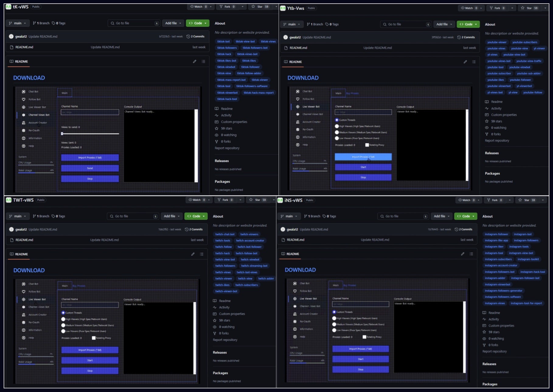Click the Send button in tK-vWS preview
The width and height of the screenshot is (553, 392).
[90, 168]
